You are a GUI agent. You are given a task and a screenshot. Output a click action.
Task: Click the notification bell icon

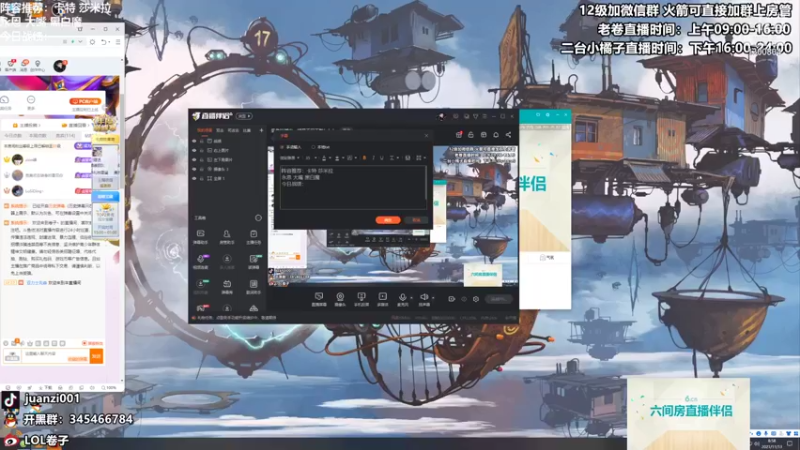pos(496,135)
